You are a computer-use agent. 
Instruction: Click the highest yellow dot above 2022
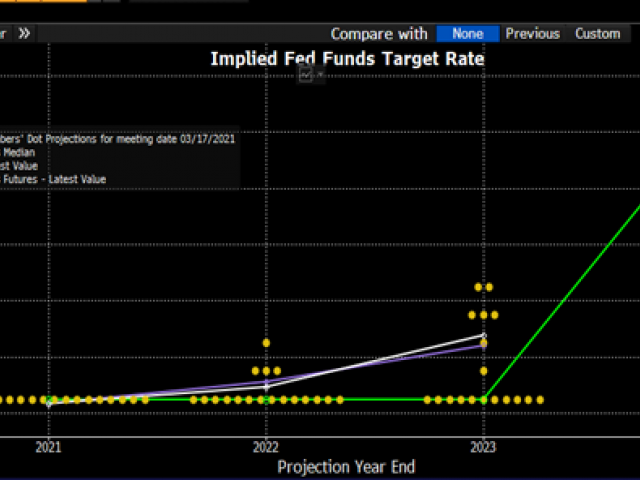click(266, 343)
